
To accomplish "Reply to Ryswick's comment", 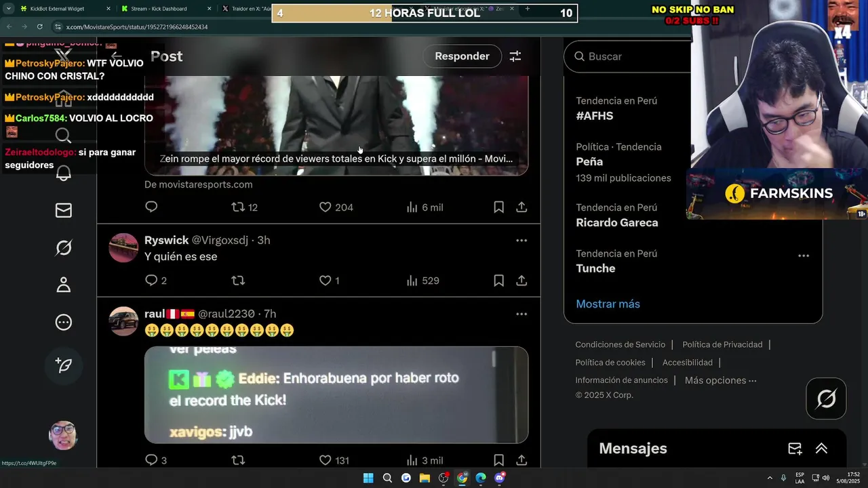I will point(156,280).
